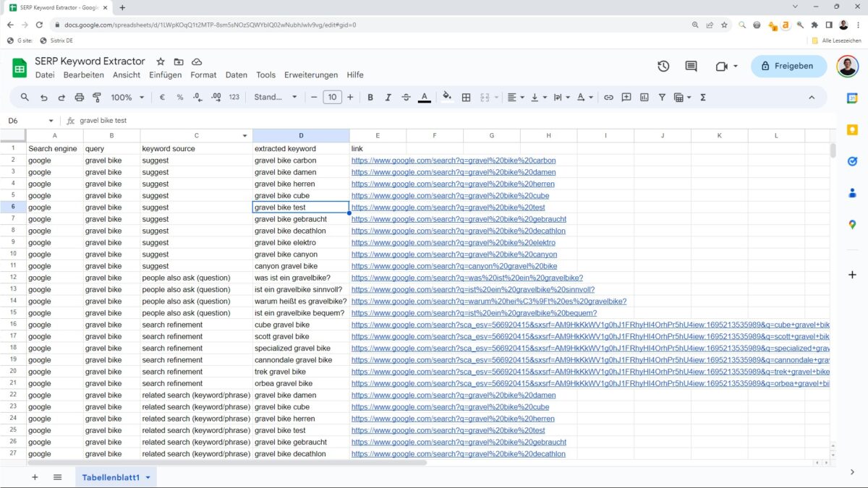868x488 pixels.
Task: Open the column C filter dropdown arrow
Action: 244,136
